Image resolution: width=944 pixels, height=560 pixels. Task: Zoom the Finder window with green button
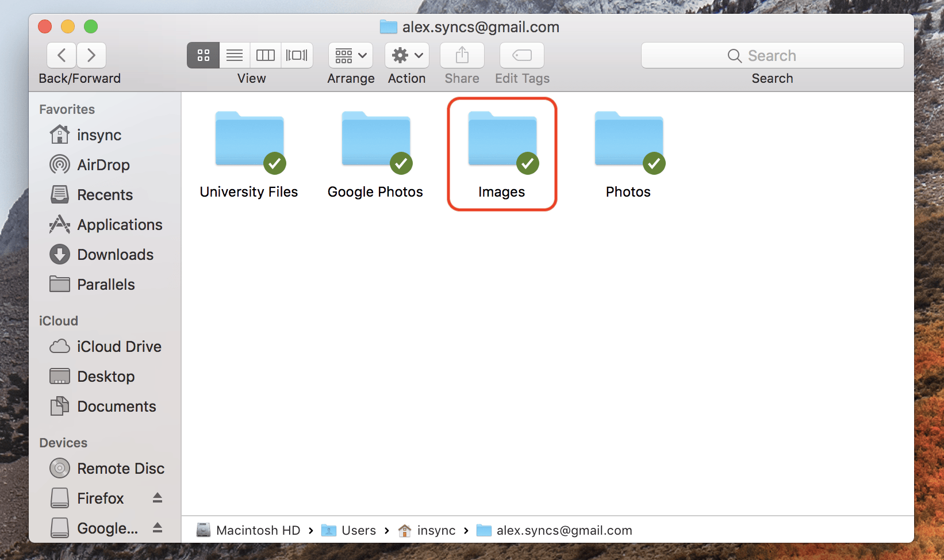tap(91, 26)
